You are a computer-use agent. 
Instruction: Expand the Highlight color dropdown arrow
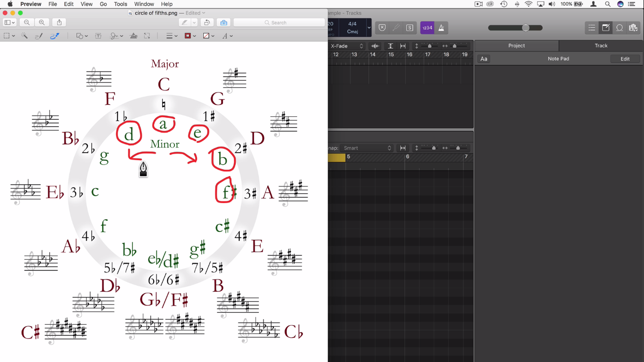194,23
